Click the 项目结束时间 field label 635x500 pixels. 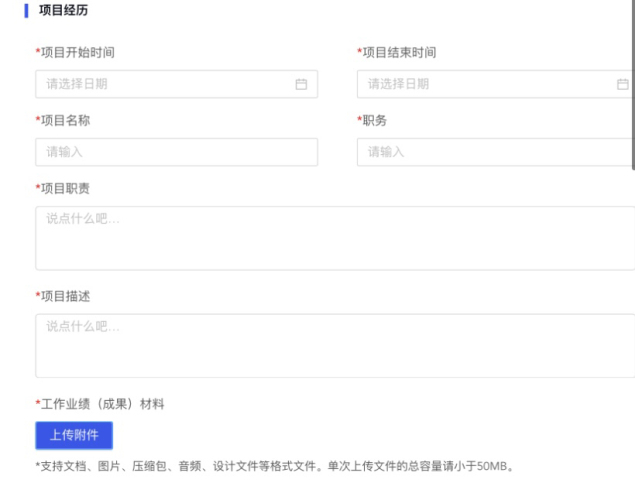tap(398, 52)
